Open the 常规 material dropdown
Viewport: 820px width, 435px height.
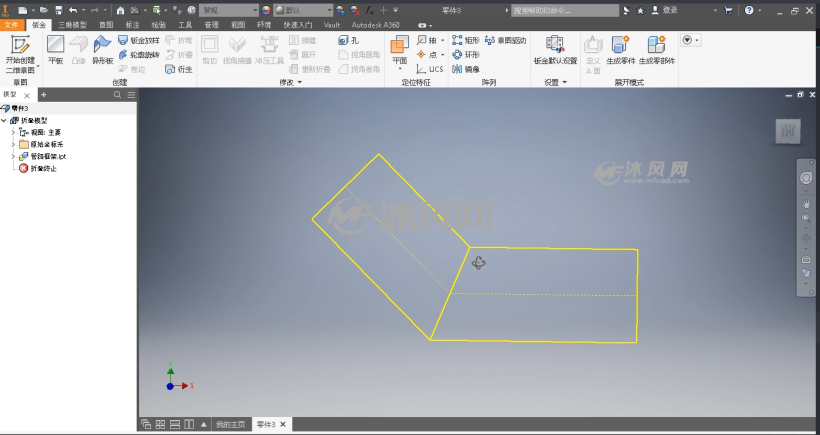pyautogui.click(x=229, y=10)
